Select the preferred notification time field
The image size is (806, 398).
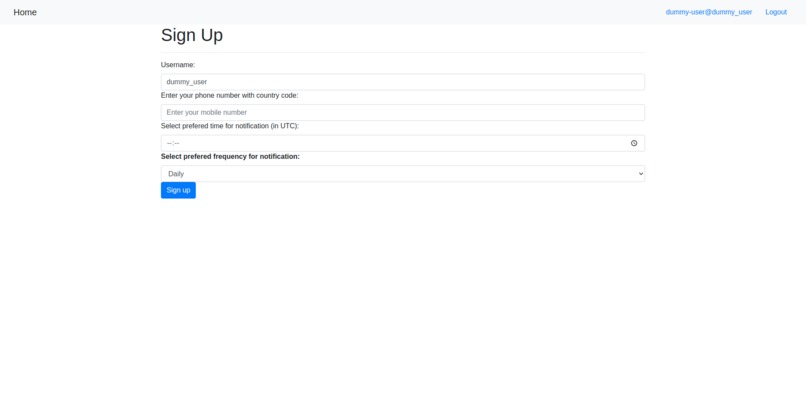402,143
